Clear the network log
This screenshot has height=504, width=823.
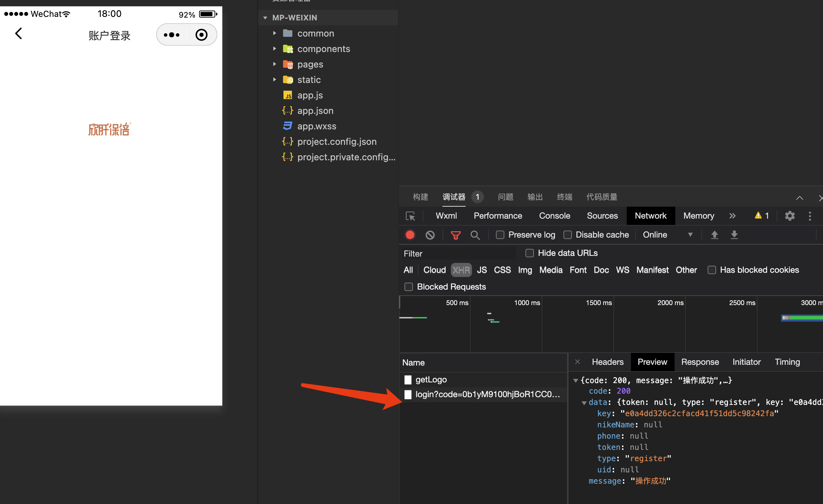430,235
